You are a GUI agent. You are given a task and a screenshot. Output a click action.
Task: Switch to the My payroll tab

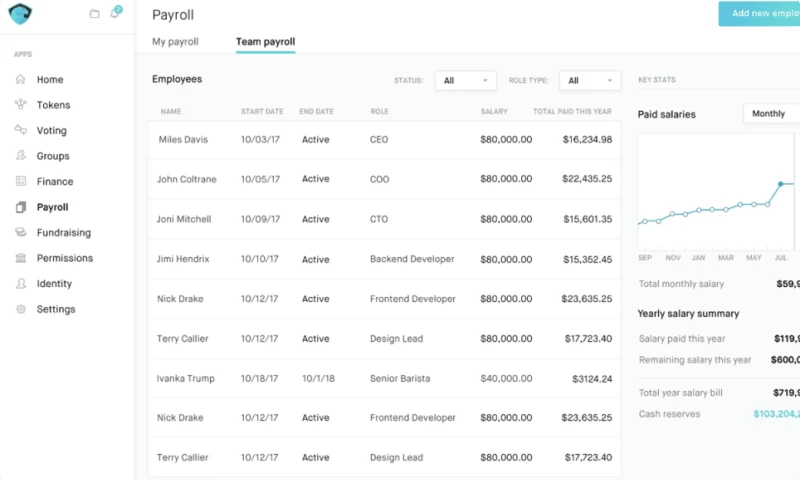click(175, 42)
